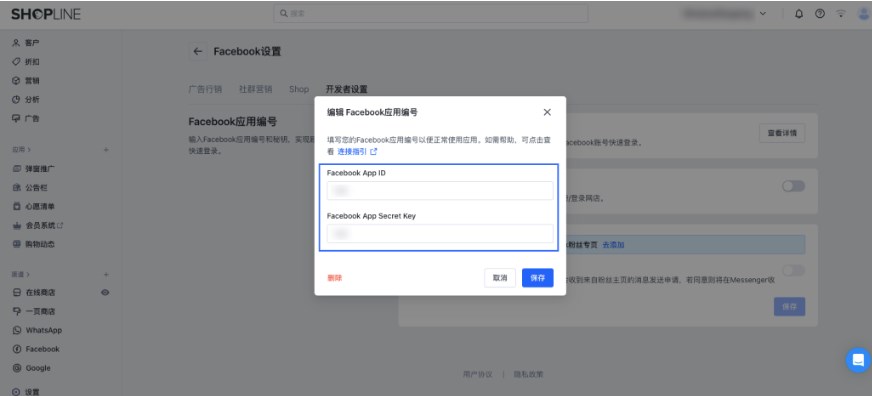Open the 分析 analytics pie icon
The image size is (872, 396).
click(x=16, y=100)
